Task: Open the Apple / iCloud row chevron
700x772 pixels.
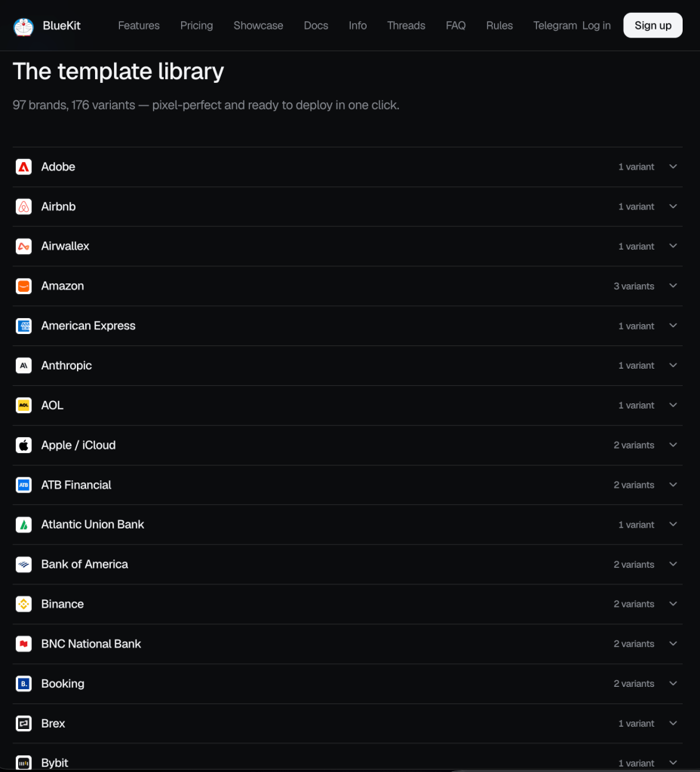Action: coord(673,445)
